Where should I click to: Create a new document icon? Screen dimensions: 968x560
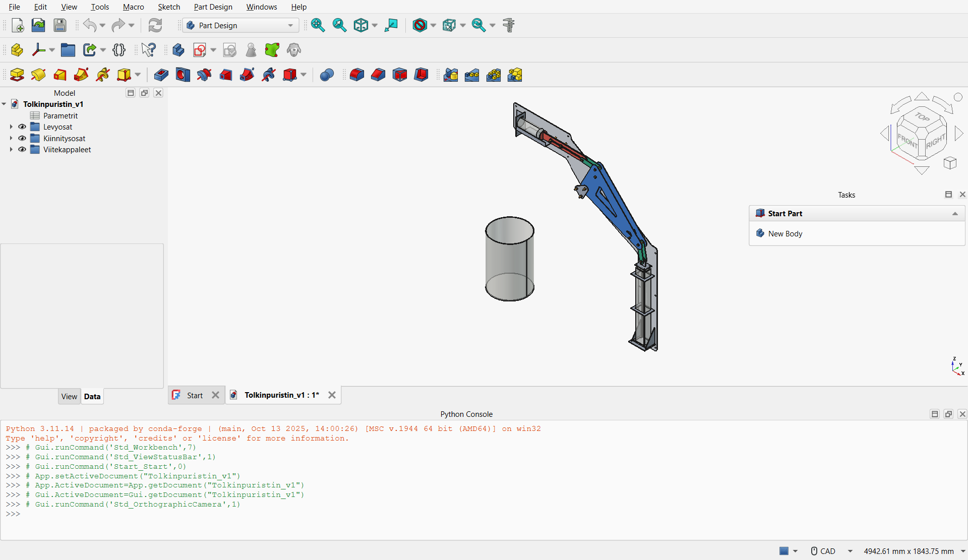tap(17, 25)
